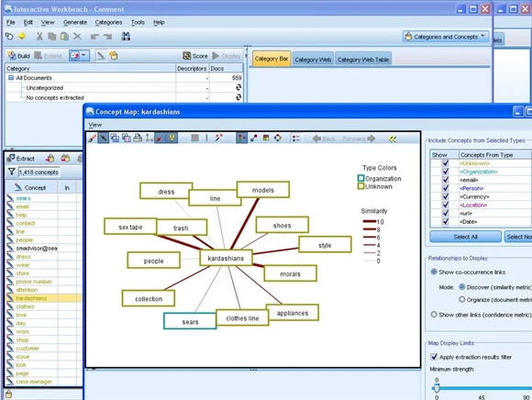
Task: Click the Organization color swatch in legend
Action: pyautogui.click(x=360, y=178)
